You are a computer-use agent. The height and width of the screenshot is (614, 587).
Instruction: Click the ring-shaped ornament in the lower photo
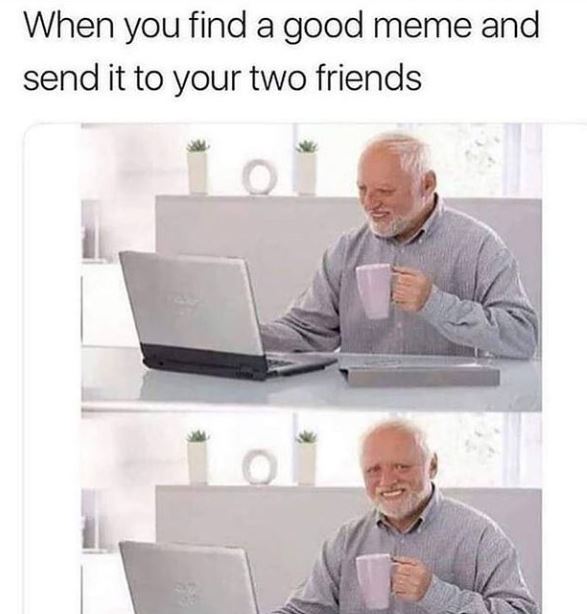coord(258,467)
